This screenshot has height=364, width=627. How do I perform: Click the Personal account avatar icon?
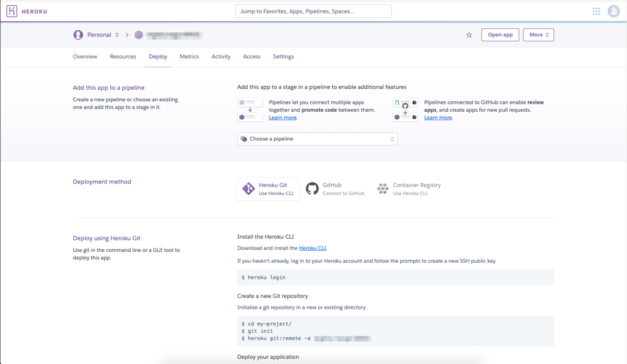click(78, 35)
